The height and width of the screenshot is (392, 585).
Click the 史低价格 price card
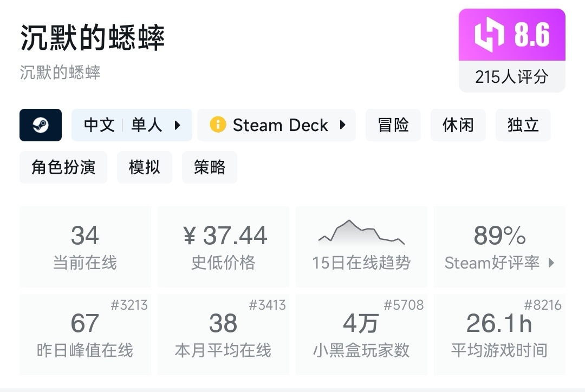pos(223,246)
